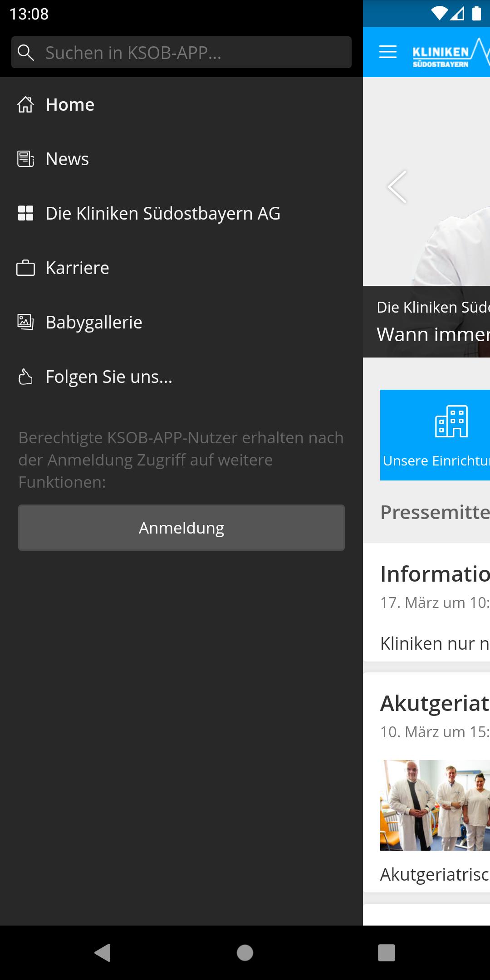Open the Home menu entry
Viewport: 490px width, 980px height.
pos(181,104)
